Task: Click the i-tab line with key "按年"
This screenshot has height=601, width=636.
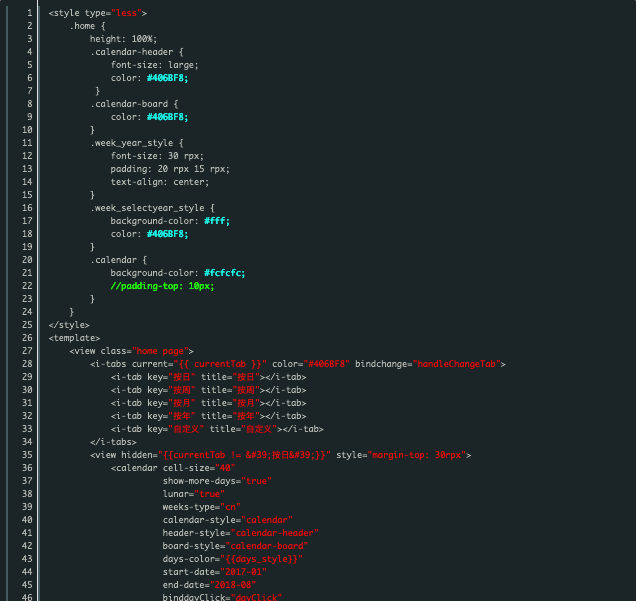Action: click(x=208, y=416)
